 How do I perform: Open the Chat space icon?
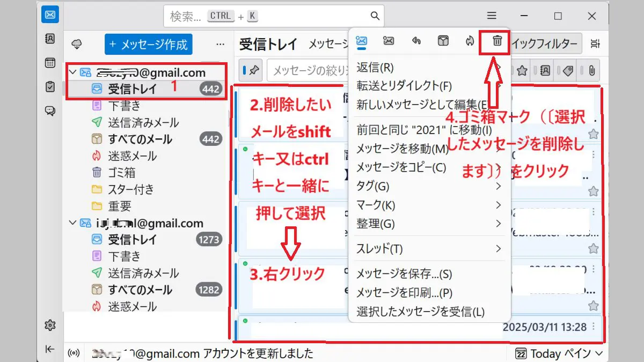[50, 111]
